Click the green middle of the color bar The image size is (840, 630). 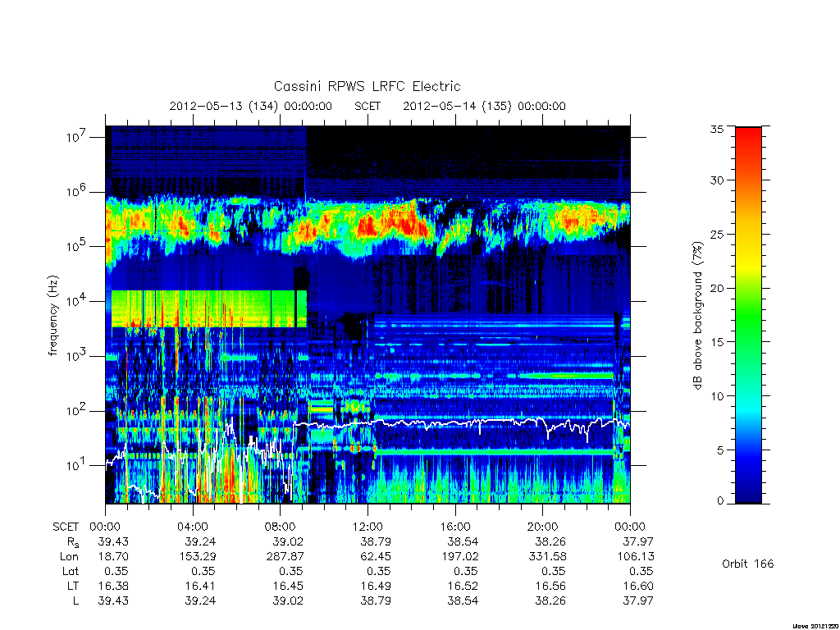pos(748,316)
